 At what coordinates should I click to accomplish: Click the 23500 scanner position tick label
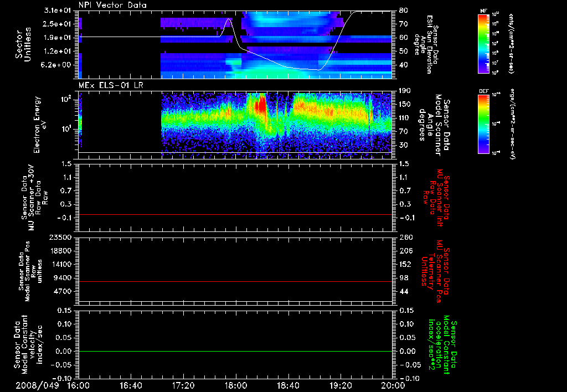60,238
